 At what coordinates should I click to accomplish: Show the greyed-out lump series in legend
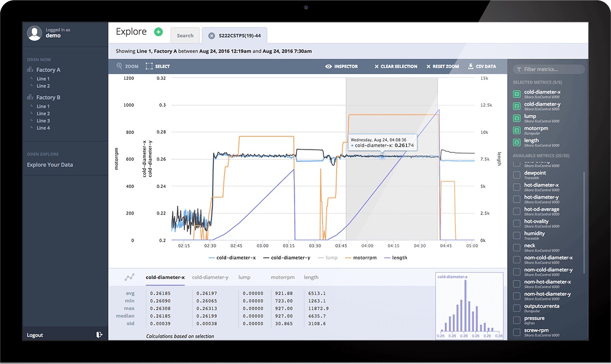pos(327,258)
